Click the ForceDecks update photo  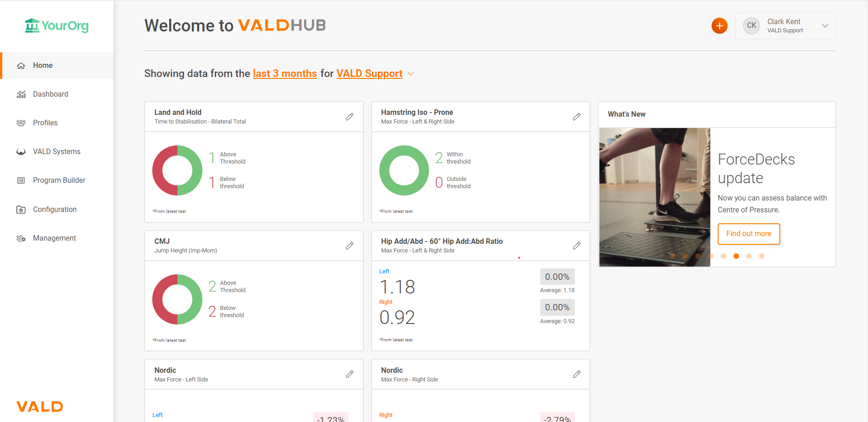click(x=655, y=197)
